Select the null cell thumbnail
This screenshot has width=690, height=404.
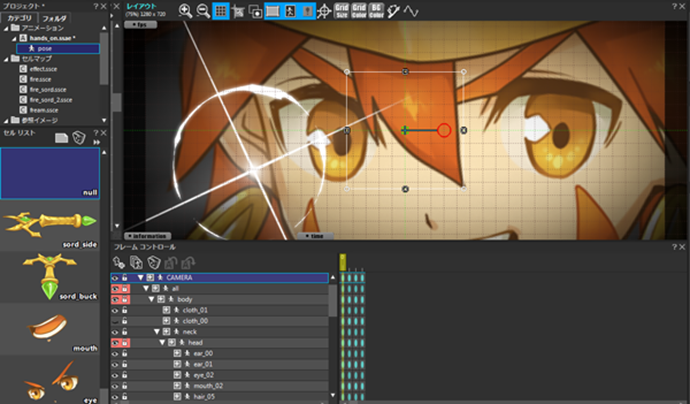[50, 173]
